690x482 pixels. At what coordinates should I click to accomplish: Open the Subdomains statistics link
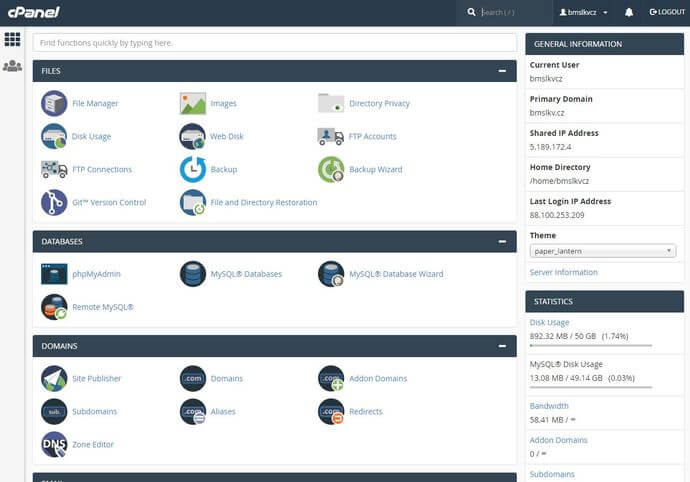tap(552, 474)
